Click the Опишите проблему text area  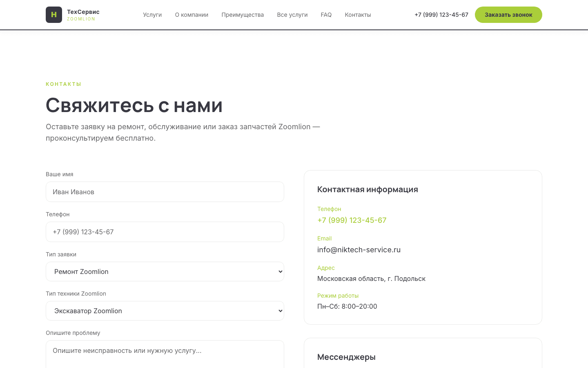[165, 355]
